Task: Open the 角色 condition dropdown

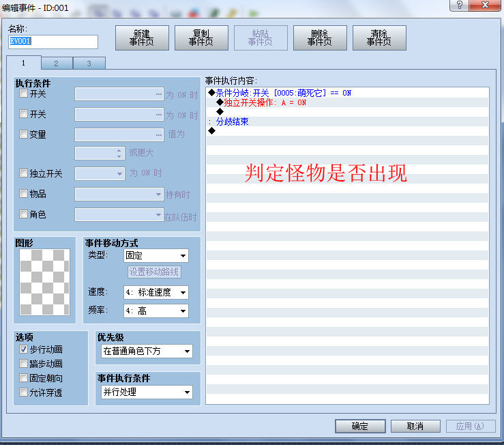Action: pos(119,214)
